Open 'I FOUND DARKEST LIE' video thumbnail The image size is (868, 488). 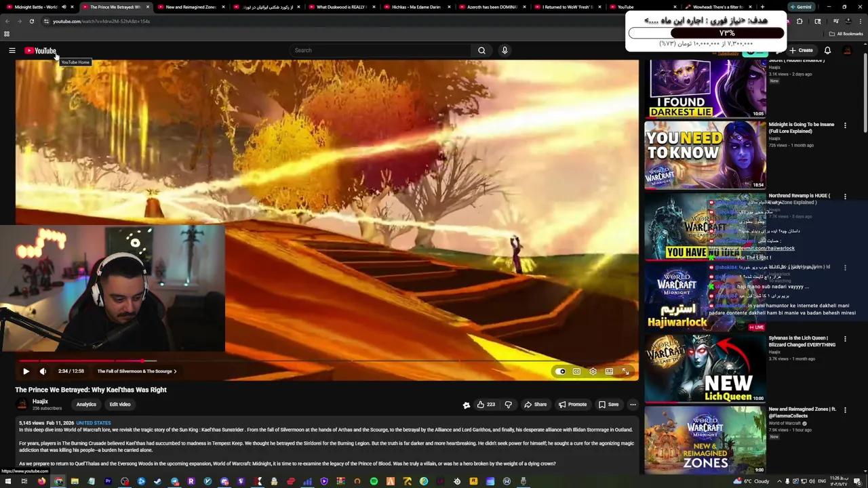pos(705,88)
